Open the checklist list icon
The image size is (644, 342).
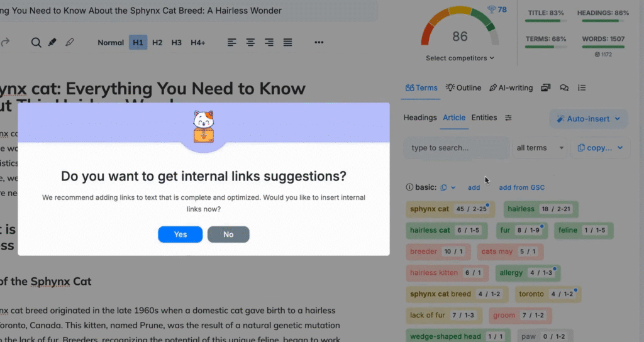coord(582,88)
